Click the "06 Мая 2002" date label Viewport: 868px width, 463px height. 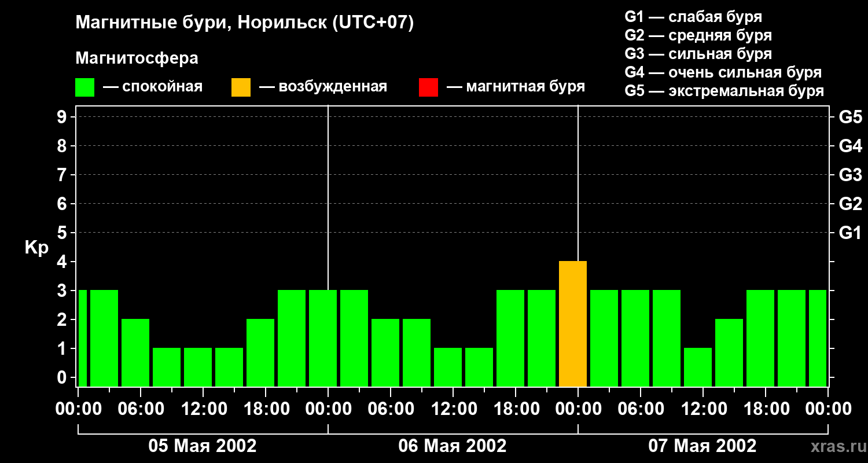pyautogui.click(x=453, y=446)
